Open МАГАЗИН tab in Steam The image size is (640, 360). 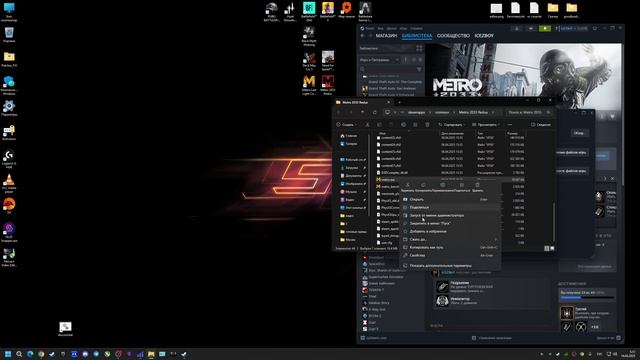pos(386,36)
